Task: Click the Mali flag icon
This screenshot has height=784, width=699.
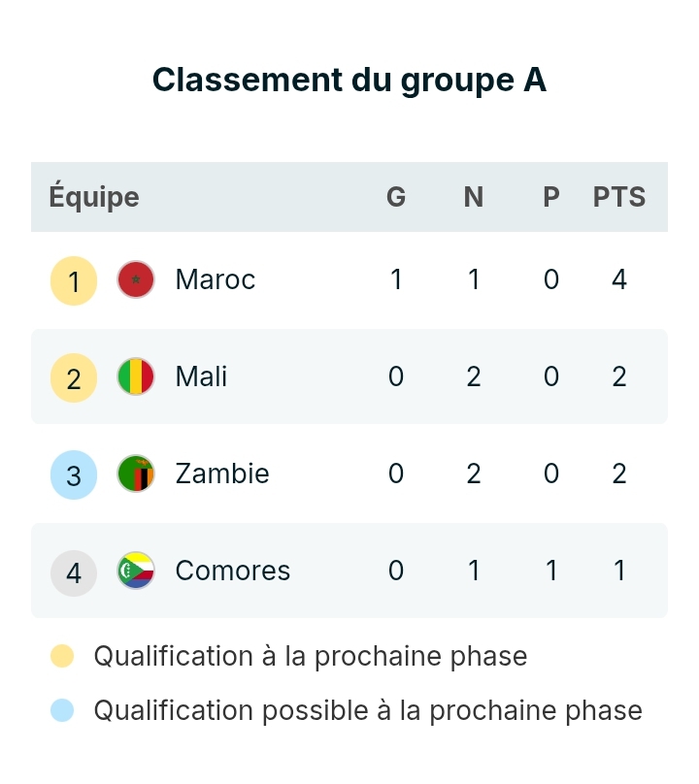Action: (x=136, y=376)
